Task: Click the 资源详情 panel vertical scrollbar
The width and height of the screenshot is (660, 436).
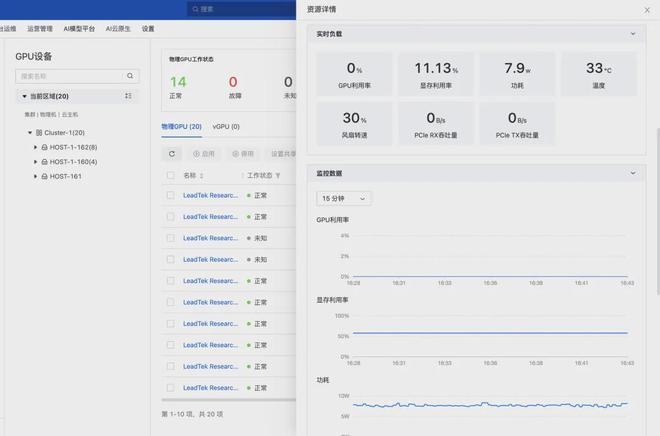Action: pos(657,211)
